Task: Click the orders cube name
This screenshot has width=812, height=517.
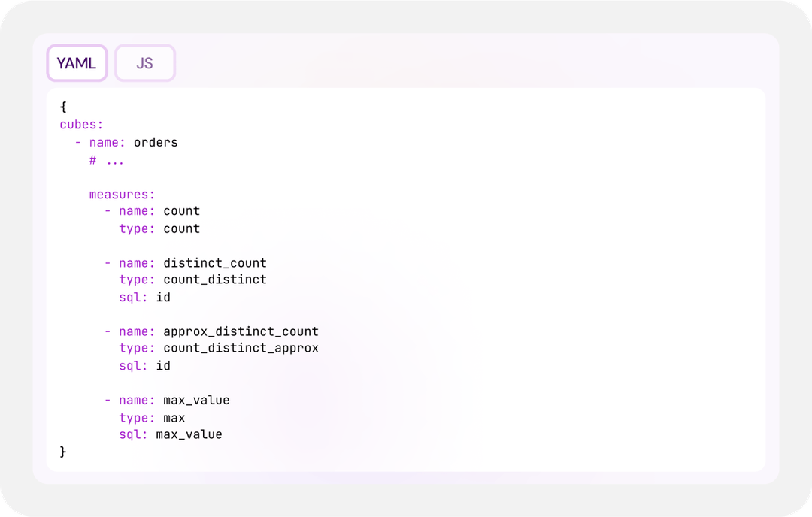Action: [155, 142]
